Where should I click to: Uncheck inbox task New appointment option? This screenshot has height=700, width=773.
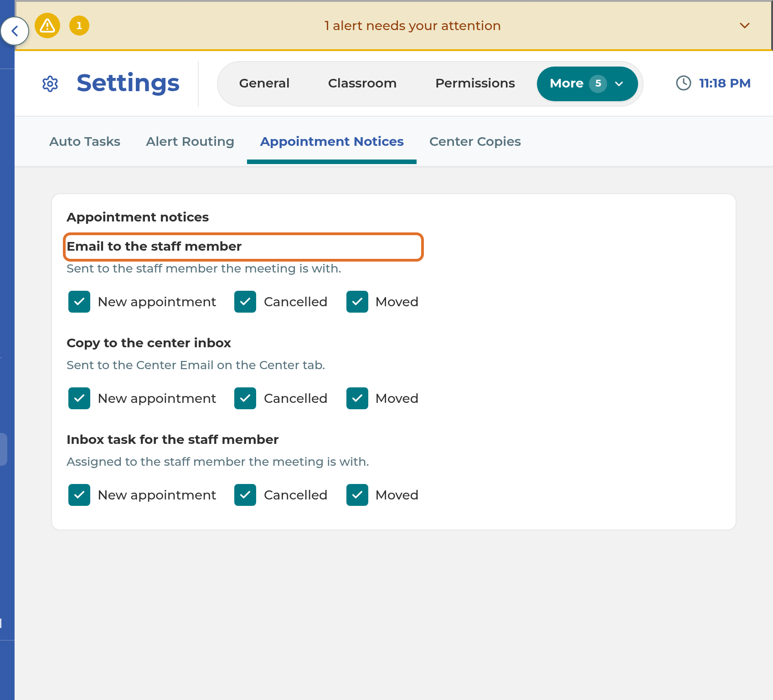click(x=79, y=495)
